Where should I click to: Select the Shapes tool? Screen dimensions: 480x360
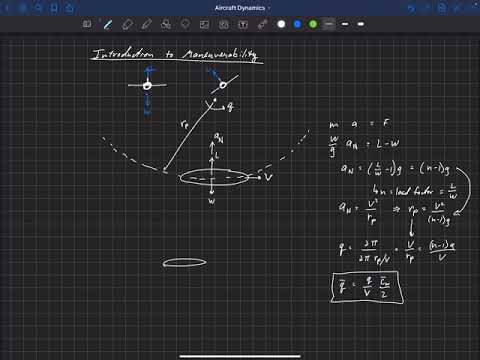point(166,24)
